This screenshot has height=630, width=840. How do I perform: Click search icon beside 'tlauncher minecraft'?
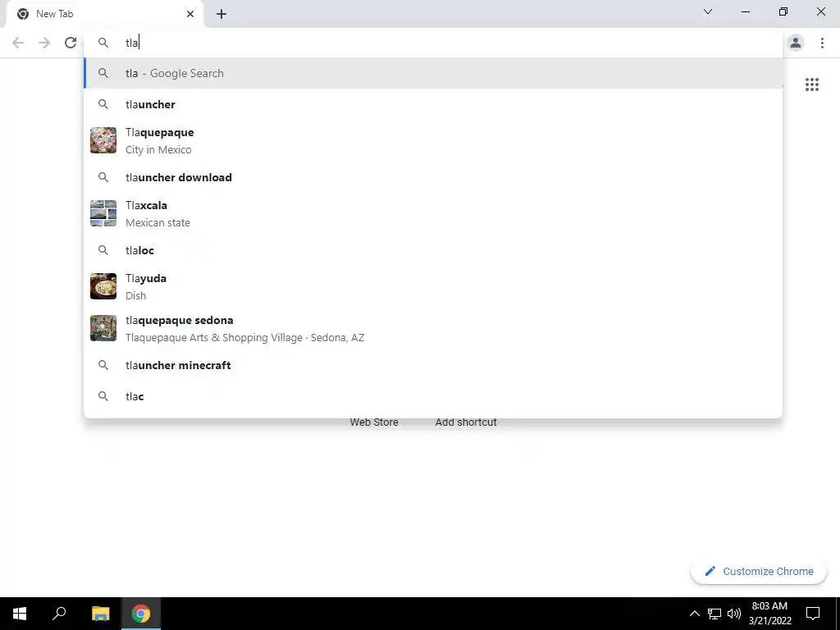(103, 365)
